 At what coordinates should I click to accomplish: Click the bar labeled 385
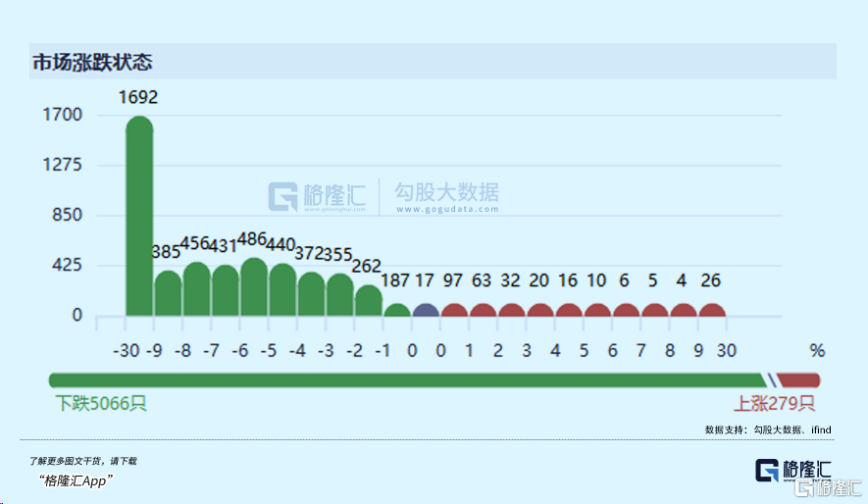pos(169,293)
